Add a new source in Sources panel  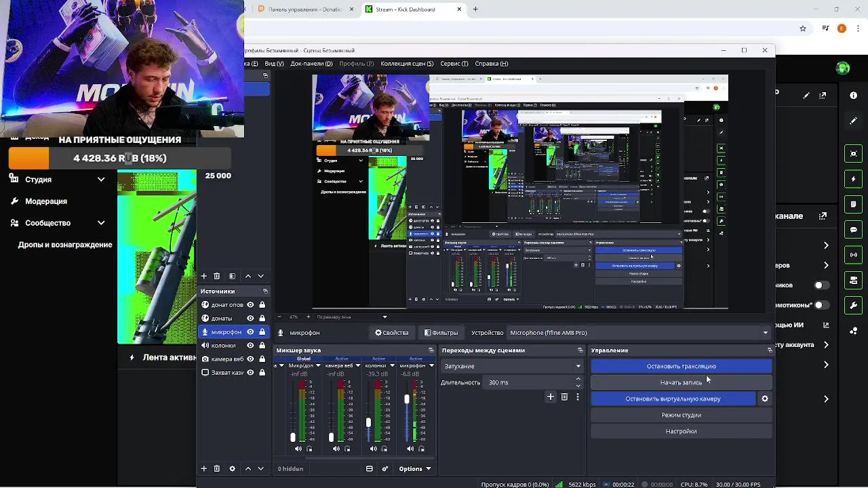point(203,468)
